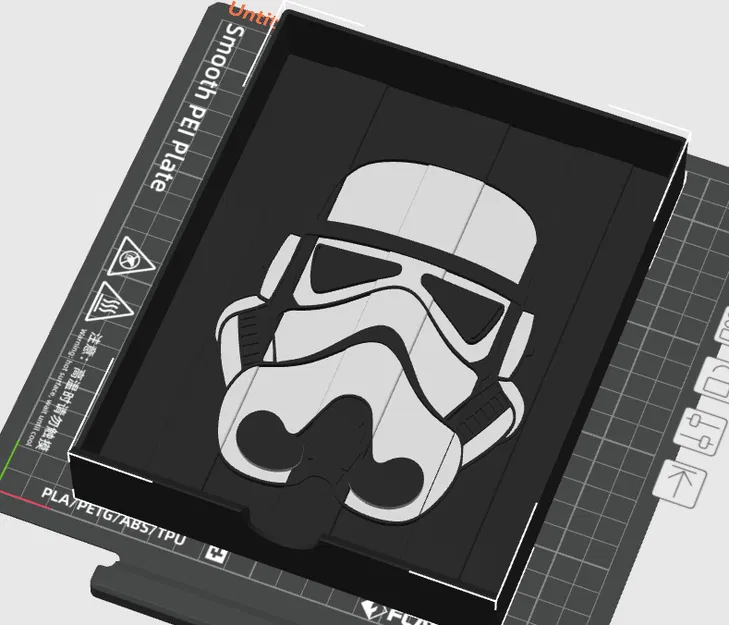The height and width of the screenshot is (625, 729).
Task: Click the move-plate-to-front arrow icon
Action: 681,484
